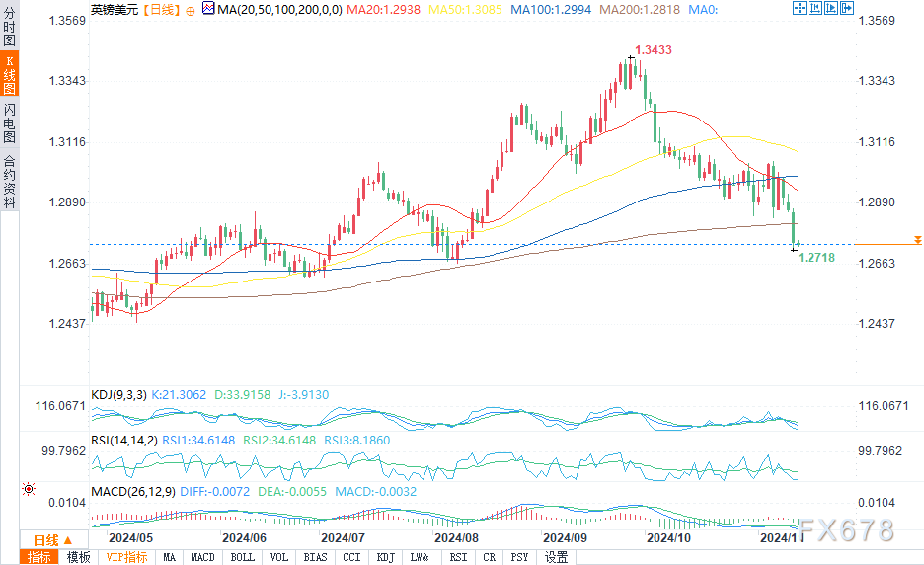Select the 指标 bottom tab
The width and height of the screenshot is (924, 565).
coord(38,557)
